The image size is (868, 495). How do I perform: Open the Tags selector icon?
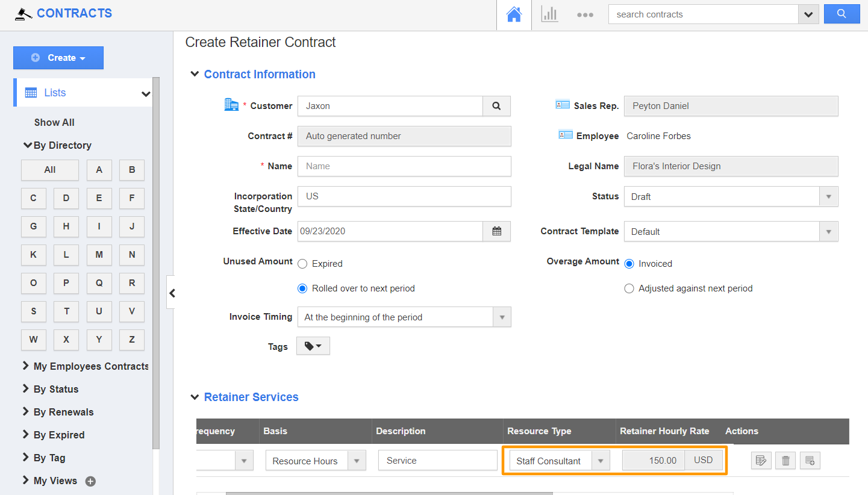pos(313,346)
